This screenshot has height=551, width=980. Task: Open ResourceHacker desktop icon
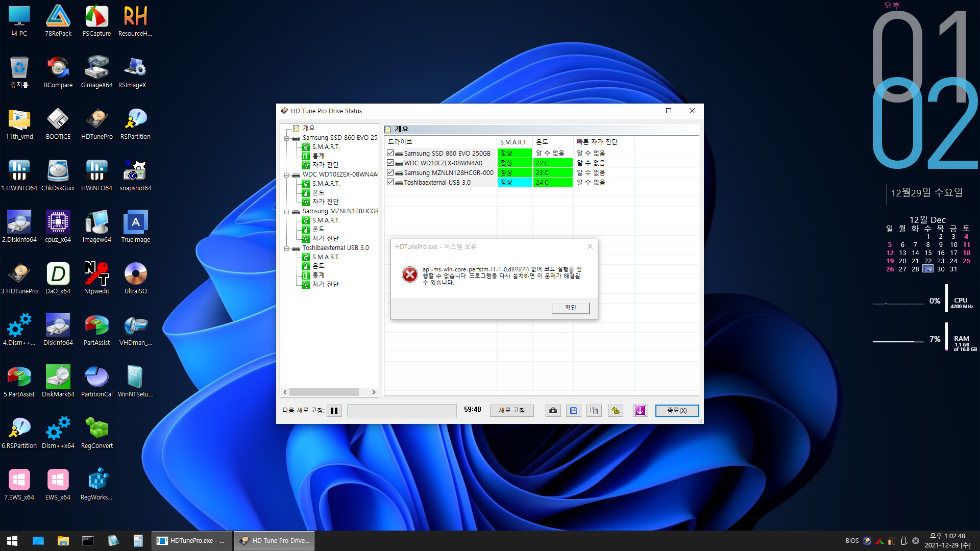[x=135, y=21]
